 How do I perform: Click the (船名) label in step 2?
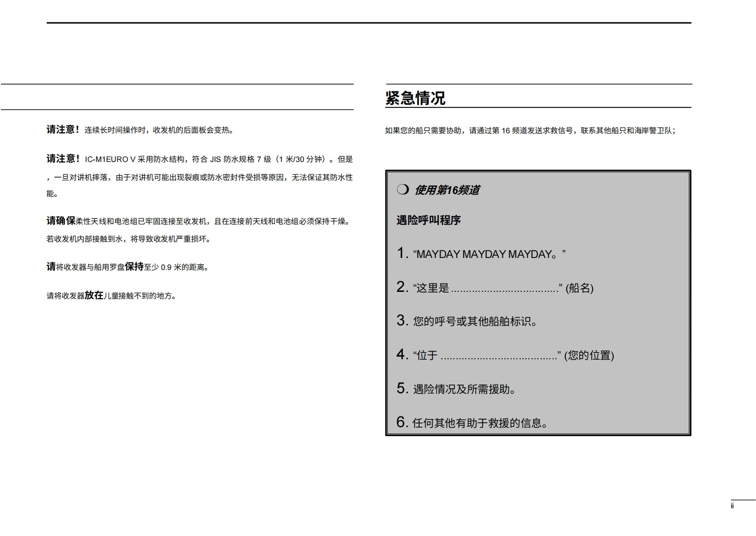(579, 288)
